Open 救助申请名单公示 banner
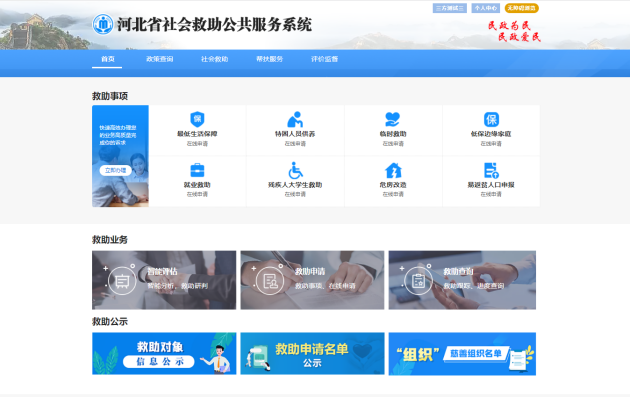Screen dimensions: 630x397 click(312, 354)
